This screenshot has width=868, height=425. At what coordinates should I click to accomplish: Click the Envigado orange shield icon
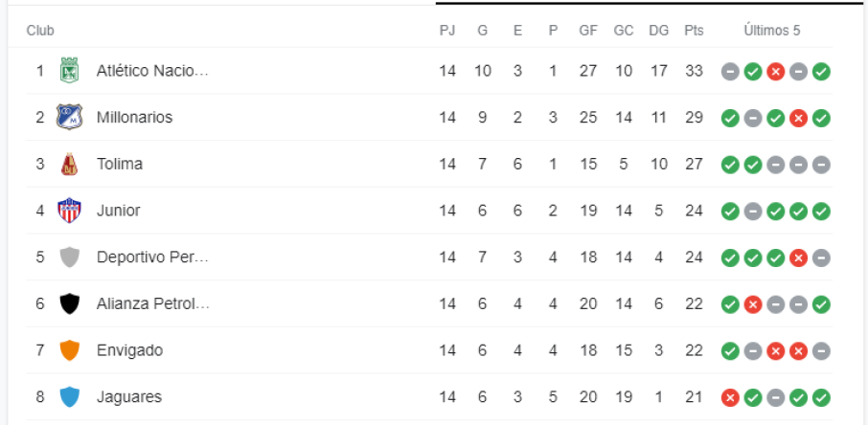70,350
